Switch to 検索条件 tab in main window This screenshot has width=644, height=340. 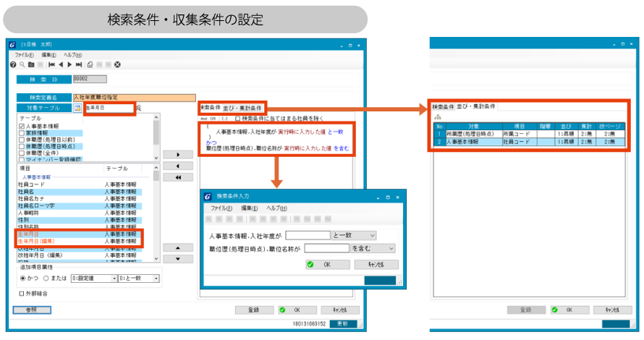point(211,108)
